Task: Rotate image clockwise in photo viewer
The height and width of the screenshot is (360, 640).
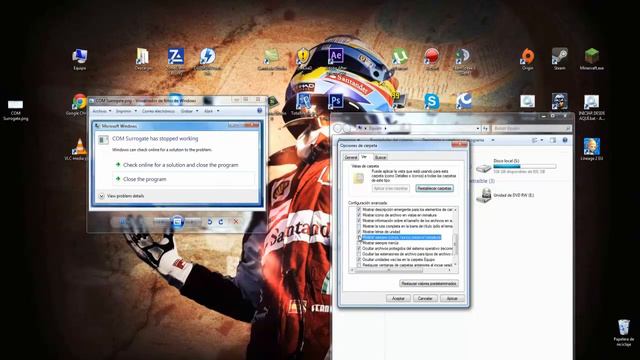Action: coord(221,222)
